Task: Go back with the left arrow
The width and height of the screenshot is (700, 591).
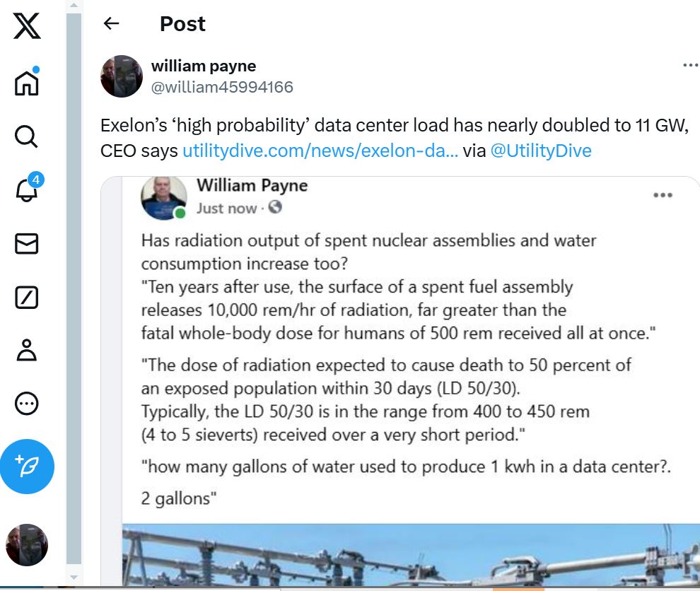Action: coord(111,23)
